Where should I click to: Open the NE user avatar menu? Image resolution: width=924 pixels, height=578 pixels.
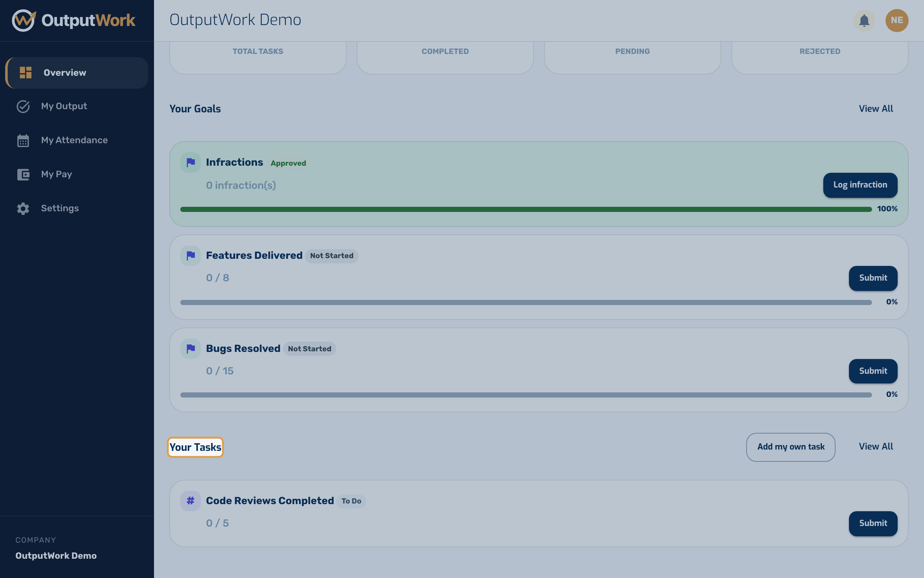tap(896, 20)
